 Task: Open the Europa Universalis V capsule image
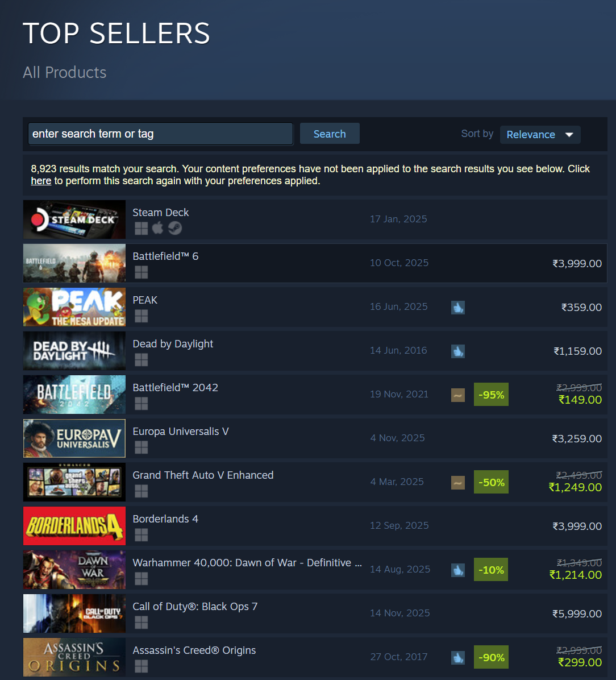coord(74,438)
